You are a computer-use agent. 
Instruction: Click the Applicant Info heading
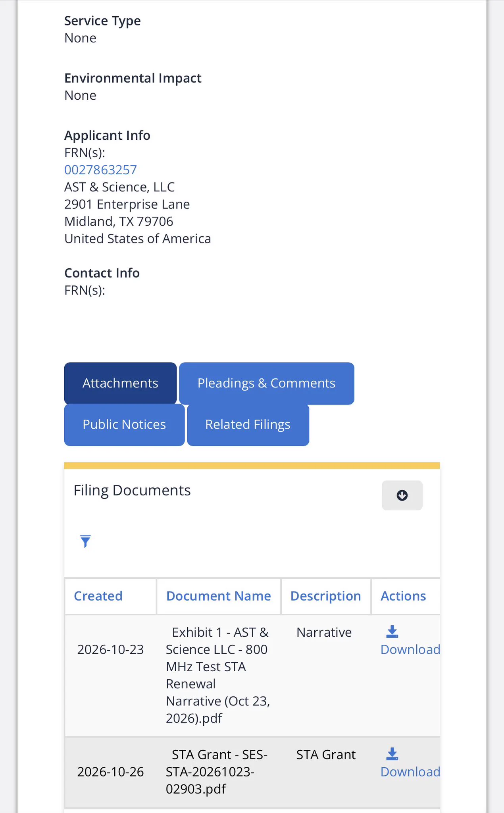[x=107, y=135]
